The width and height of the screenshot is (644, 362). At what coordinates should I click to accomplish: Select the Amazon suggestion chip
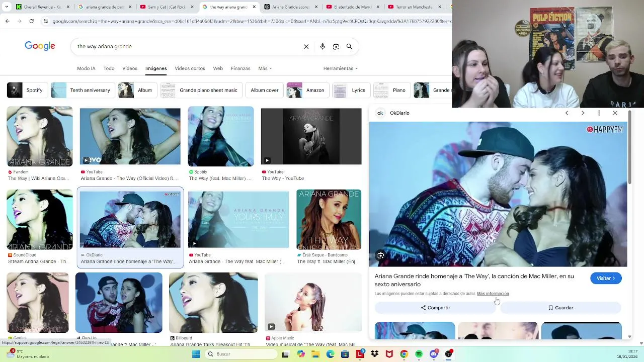coord(307,90)
